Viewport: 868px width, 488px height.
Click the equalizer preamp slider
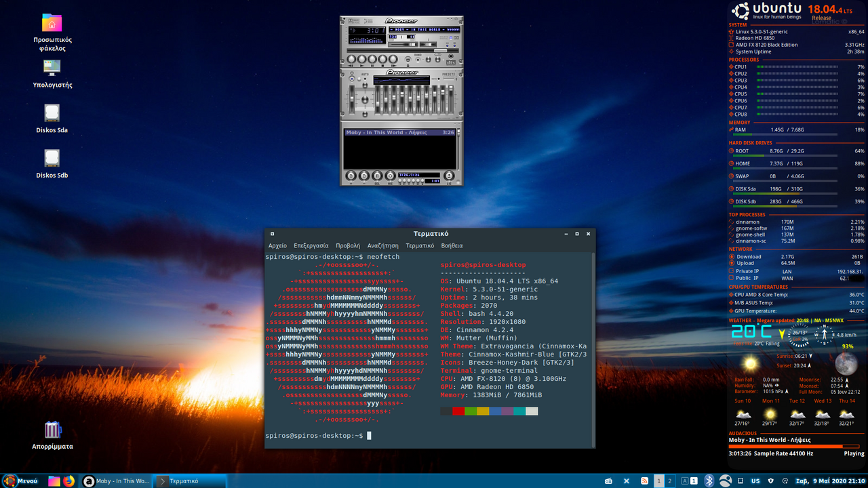coord(352,99)
